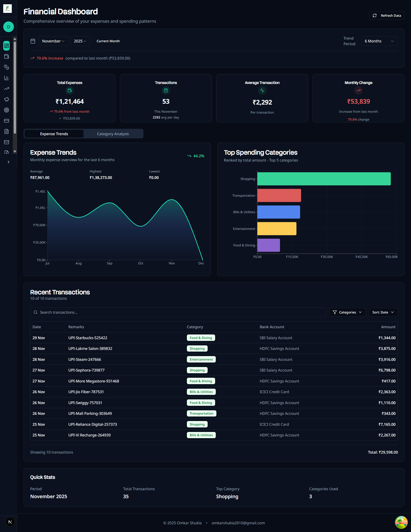Select the credit card icon in sidebar
411x532 pixels.
click(x=6, y=121)
